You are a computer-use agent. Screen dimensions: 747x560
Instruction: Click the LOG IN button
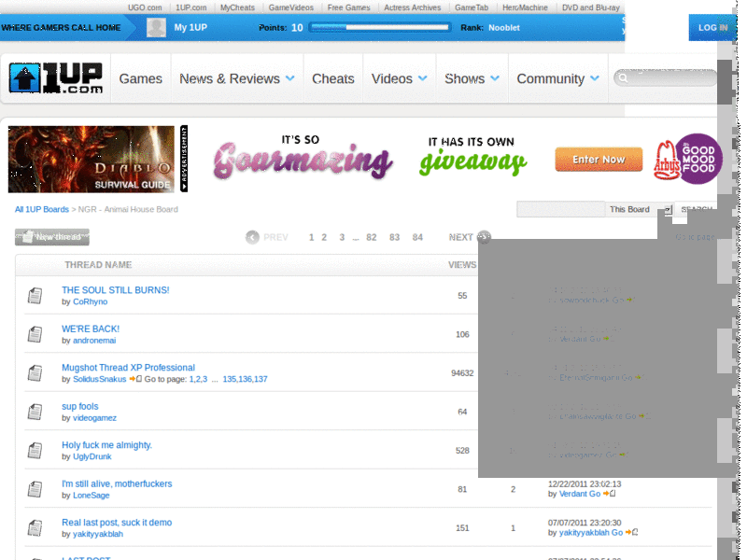[712, 28]
